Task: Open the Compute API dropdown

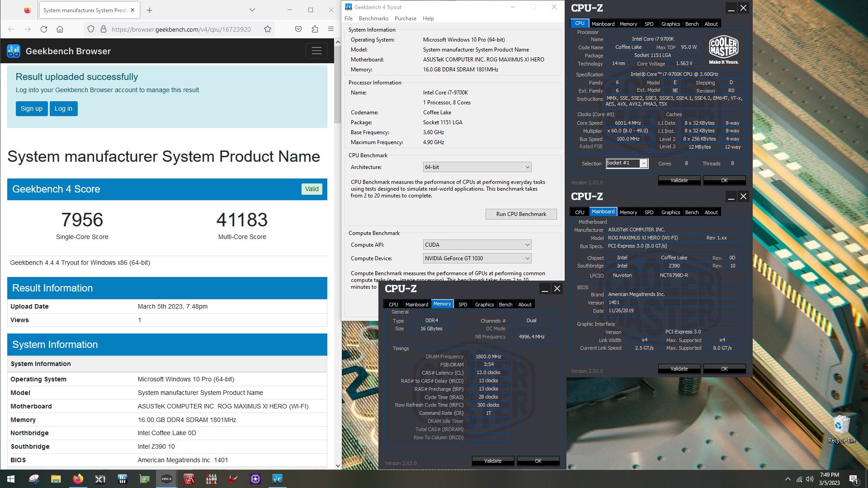Action: [477, 245]
